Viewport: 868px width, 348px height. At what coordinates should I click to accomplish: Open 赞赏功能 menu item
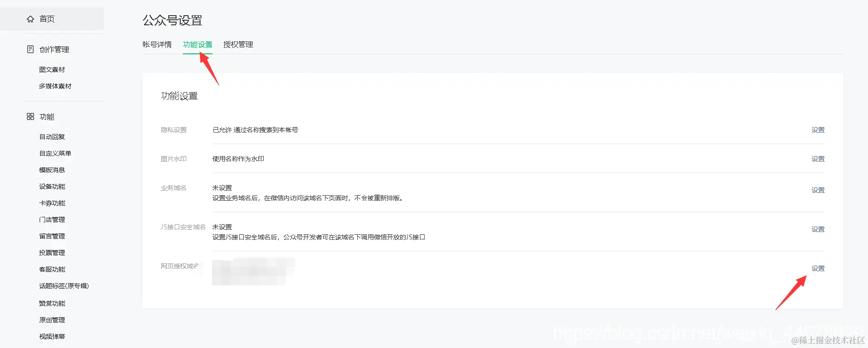pyautogui.click(x=52, y=303)
